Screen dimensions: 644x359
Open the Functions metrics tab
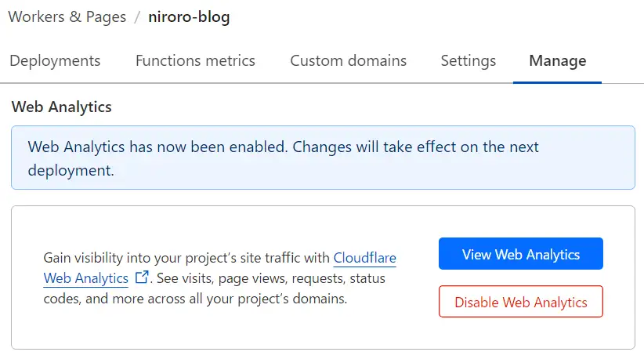click(x=195, y=60)
